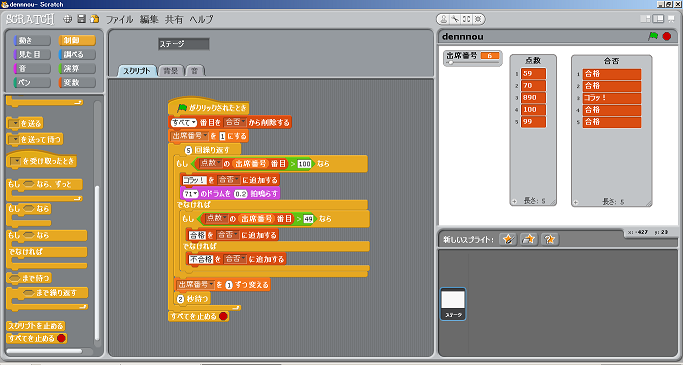The image size is (683, 365).
Task: Click plus button at bottom of 合否 list
Action: pyautogui.click(x=576, y=203)
